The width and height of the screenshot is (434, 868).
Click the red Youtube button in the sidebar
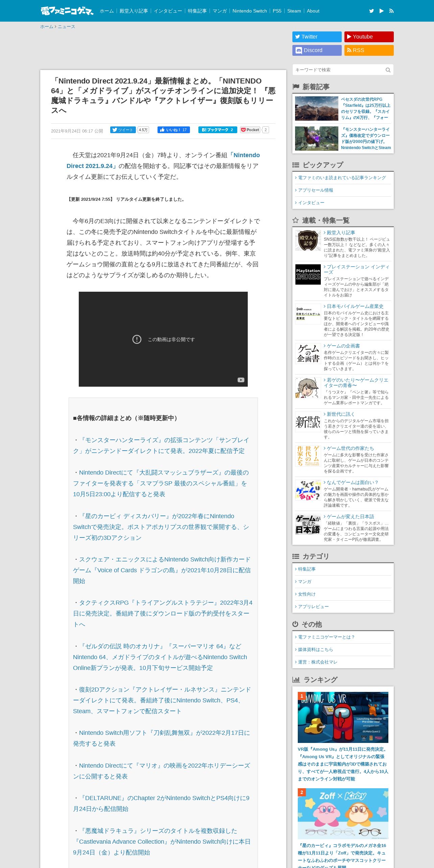[369, 37]
